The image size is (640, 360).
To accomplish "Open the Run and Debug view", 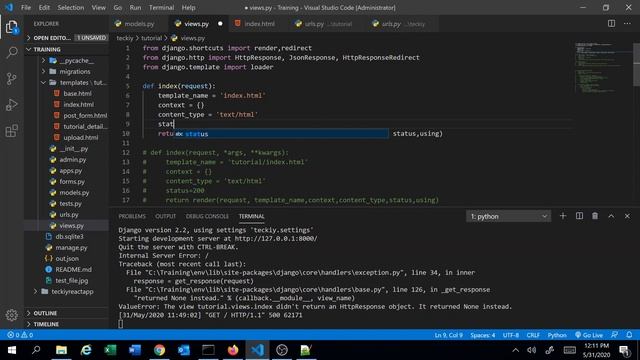I will click(12, 105).
